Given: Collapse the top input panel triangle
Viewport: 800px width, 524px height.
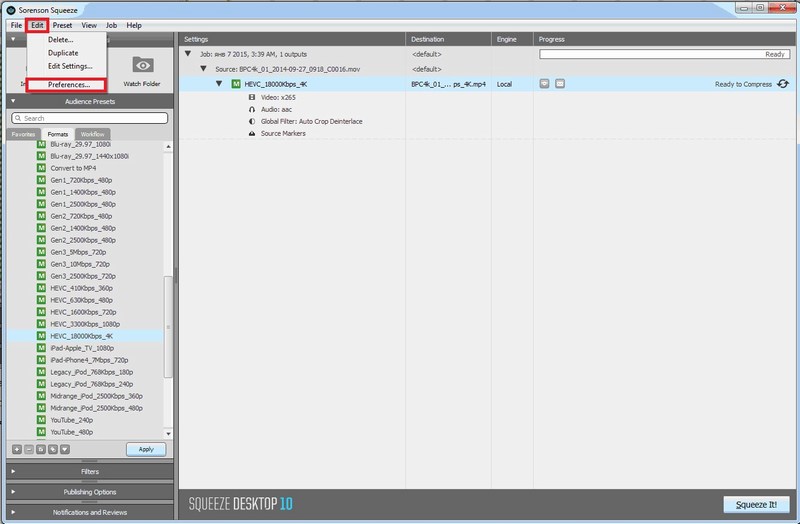Looking at the screenshot, I should point(13,39).
